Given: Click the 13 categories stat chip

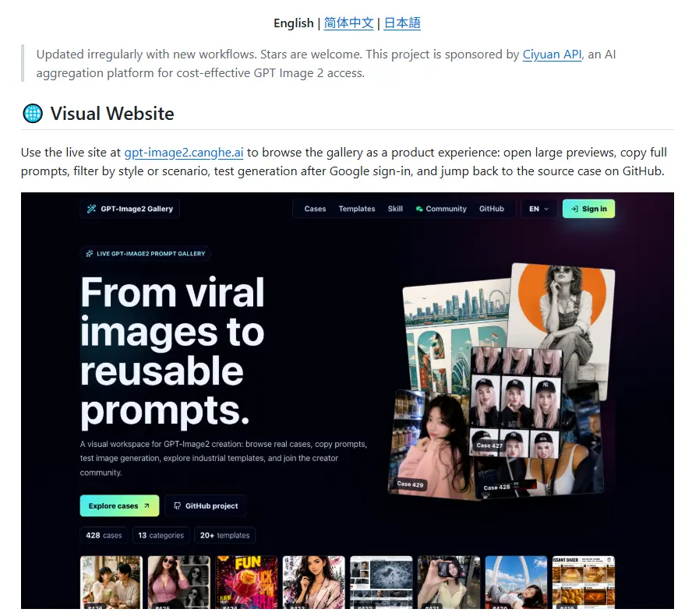Looking at the screenshot, I should pos(161,535).
